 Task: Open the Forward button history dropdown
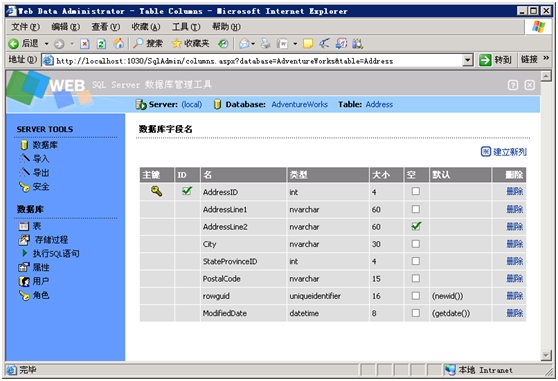tap(72, 44)
